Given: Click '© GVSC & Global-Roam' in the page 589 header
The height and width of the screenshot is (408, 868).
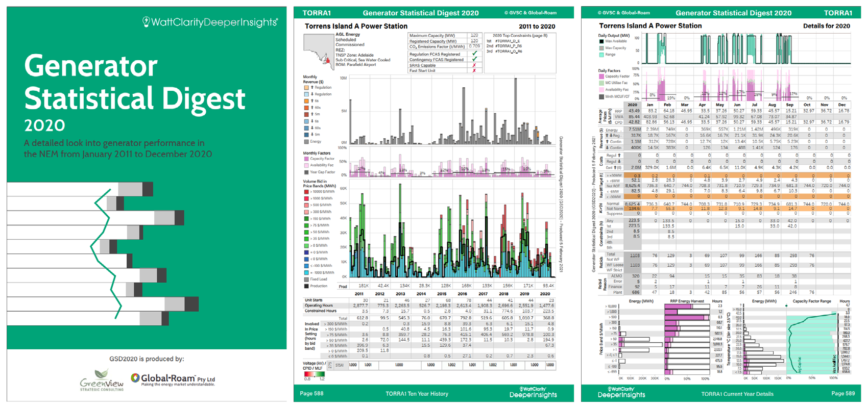Looking at the screenshot, I should (623, 13).
